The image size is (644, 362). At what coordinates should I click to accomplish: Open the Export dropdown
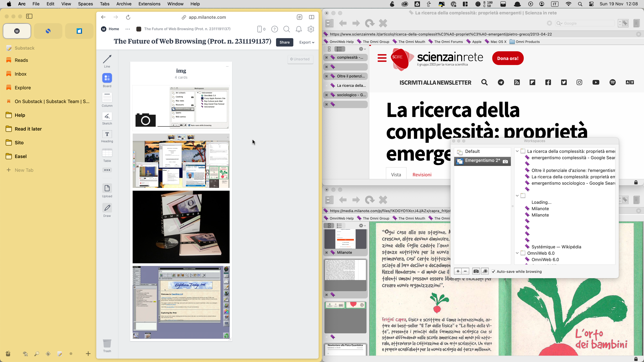[x=307, y=42]
